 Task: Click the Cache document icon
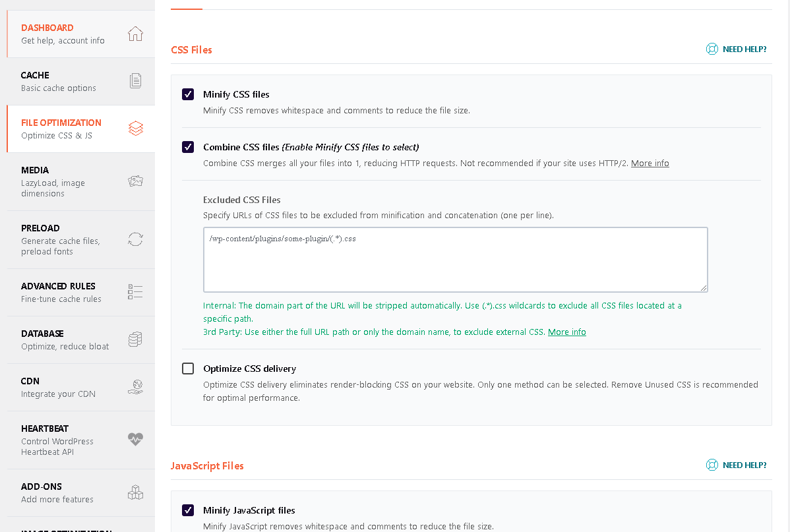135,81
